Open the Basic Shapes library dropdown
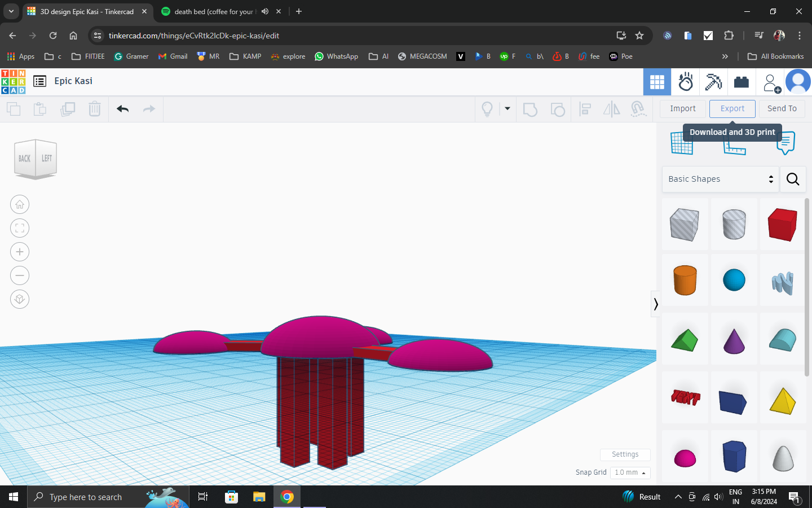812x508 pixels. [720, 179]
